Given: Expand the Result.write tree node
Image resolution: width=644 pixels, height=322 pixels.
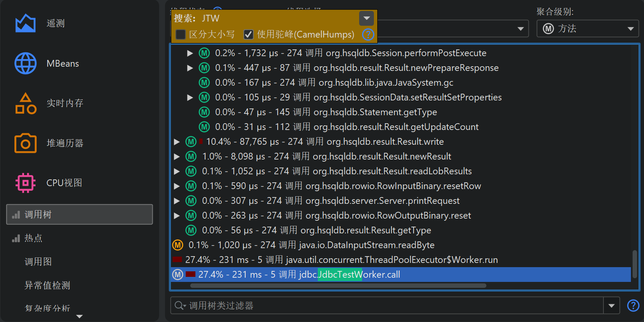Looking at the screenshot, I should 177,142.
